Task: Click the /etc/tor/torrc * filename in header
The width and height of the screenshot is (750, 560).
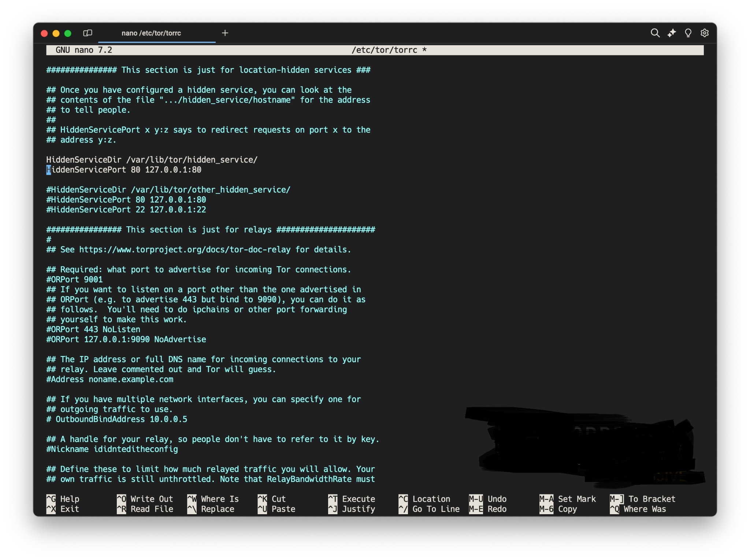Action: tap(389, 50)
